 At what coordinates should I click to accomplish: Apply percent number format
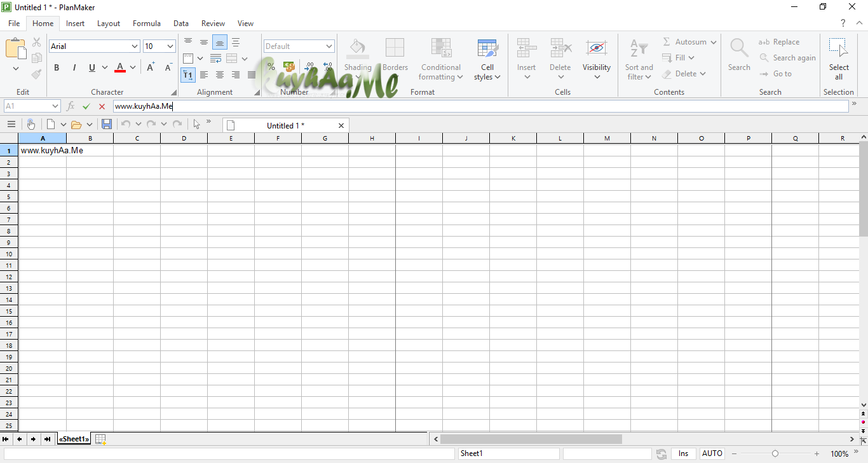coord(271,66)
